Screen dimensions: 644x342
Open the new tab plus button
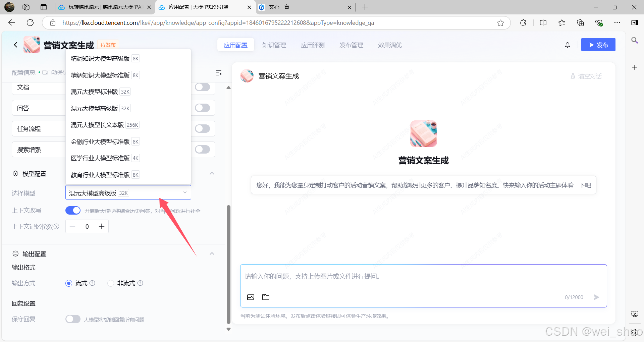[x=365, y=7]
